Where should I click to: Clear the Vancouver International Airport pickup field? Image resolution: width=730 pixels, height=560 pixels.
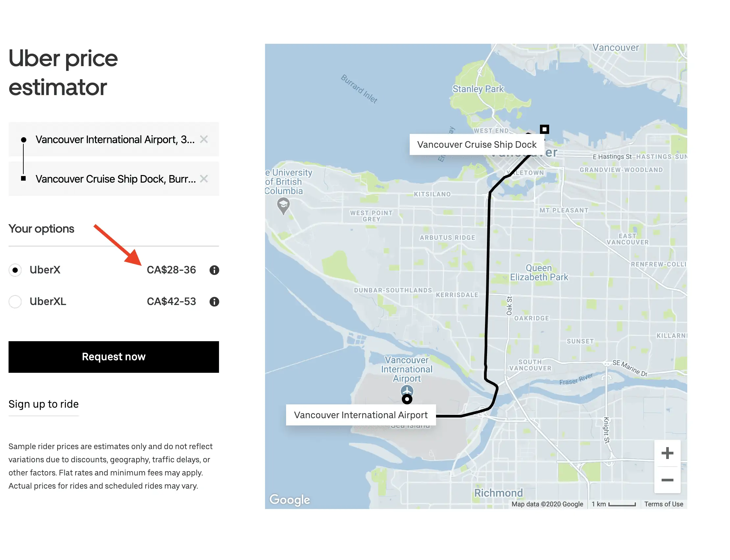coord(204,139)
